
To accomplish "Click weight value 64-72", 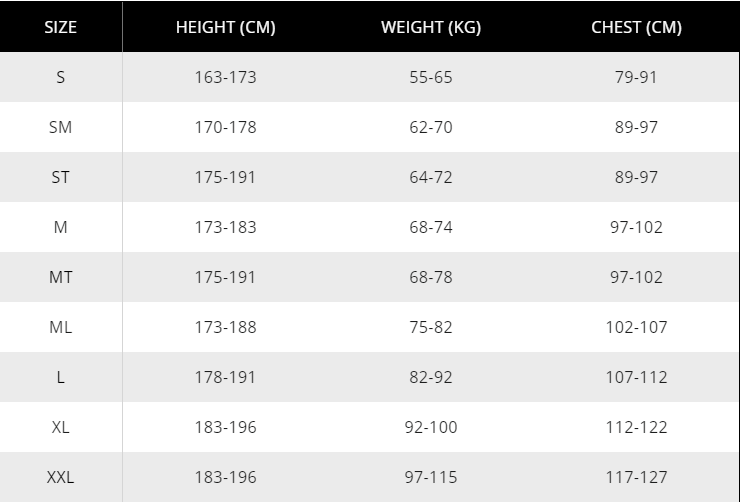I will pos(431,177).
